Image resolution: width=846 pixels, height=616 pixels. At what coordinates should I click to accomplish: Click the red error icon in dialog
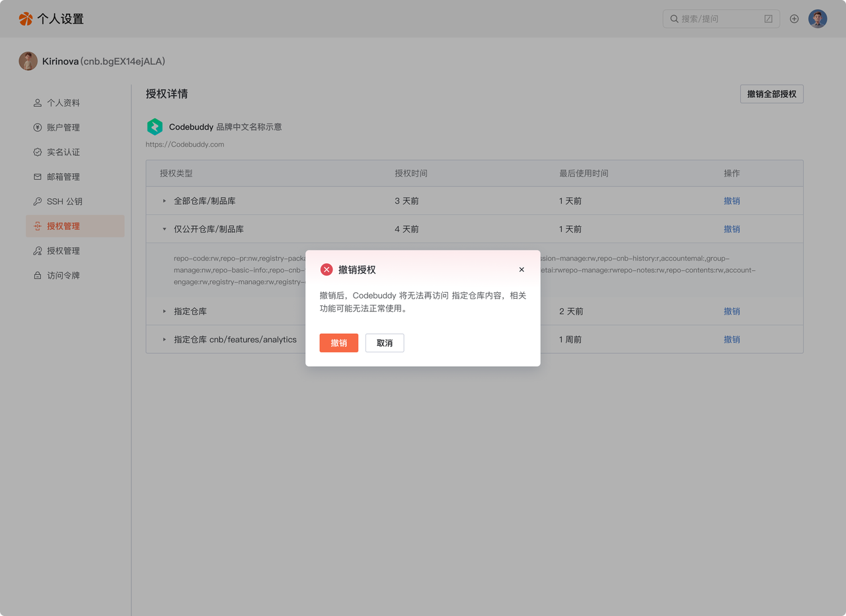(x=327, y=270)
